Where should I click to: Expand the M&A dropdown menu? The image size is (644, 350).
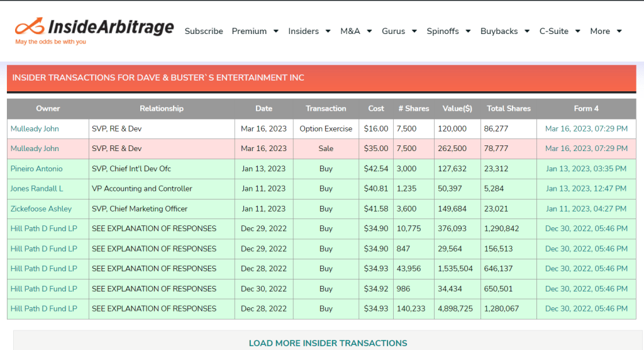click(x=356, y=31)
